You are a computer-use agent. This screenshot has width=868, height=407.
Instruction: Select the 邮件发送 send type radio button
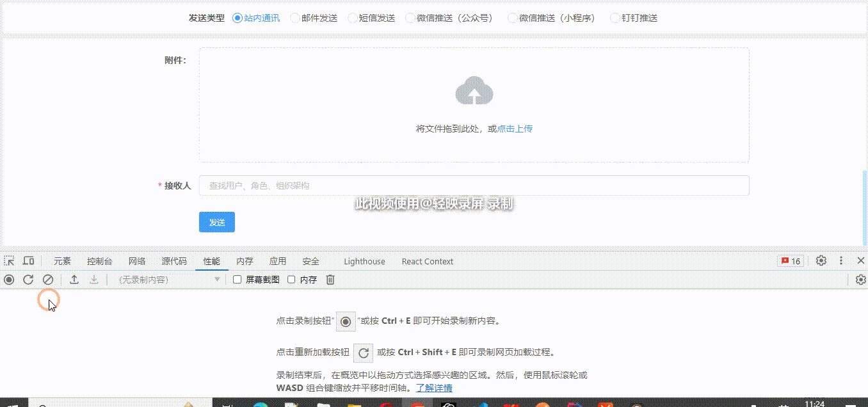[294, 18]
